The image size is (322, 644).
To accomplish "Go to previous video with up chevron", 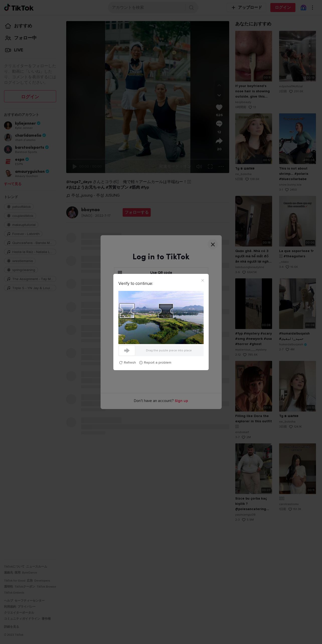I will tap(219, 85).
